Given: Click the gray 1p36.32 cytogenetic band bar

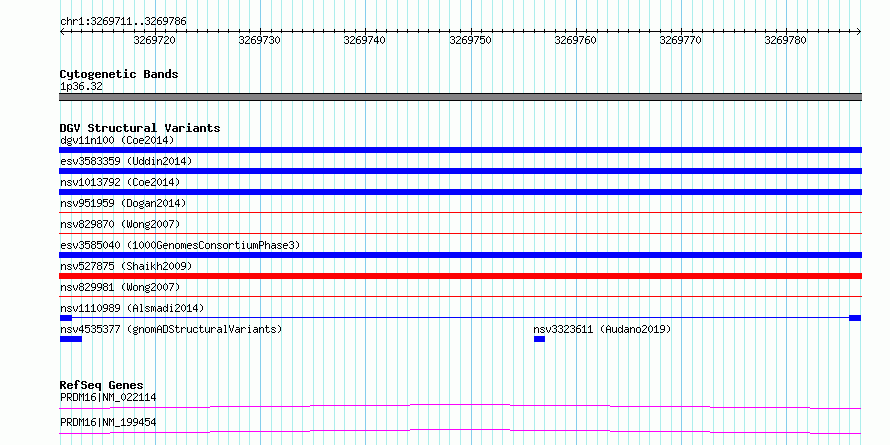Looking at the screenshot, I should tap(460, 97).
